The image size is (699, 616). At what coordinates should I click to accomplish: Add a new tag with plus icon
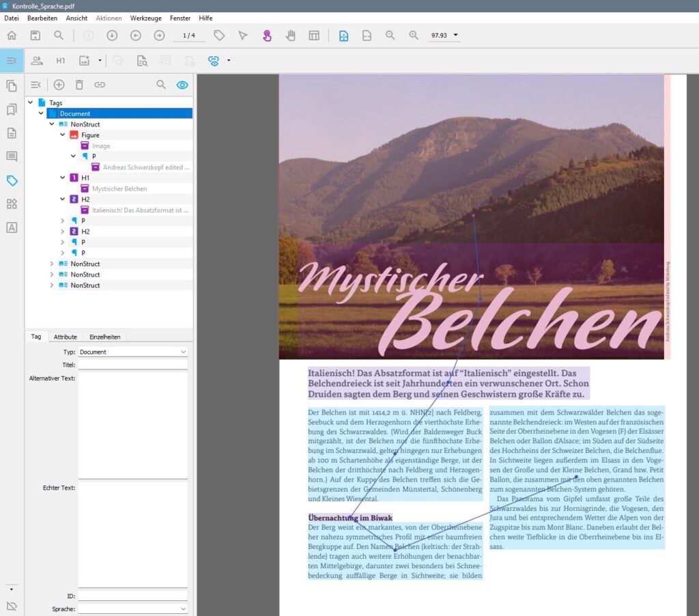(59, 85)
